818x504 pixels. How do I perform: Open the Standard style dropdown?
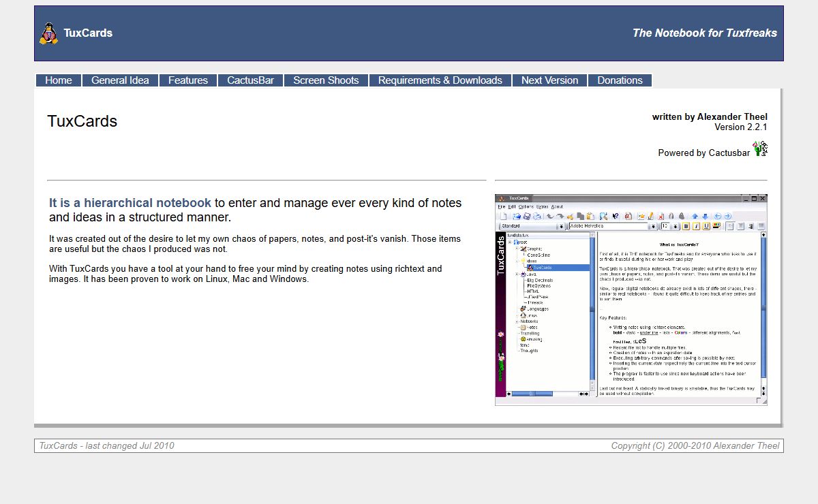pos(562,226)
